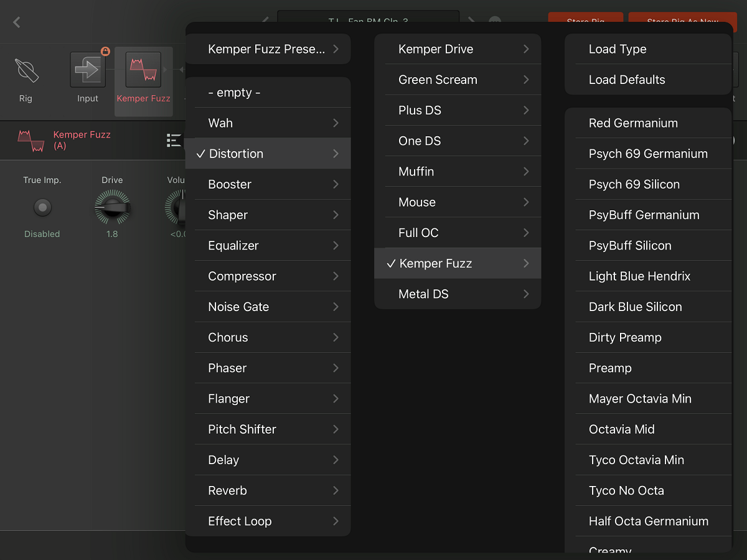Image resolution: width=747 pixels, height=560 pixels.
Task: Open the Chorus effect category
Action: coord(268,337)
